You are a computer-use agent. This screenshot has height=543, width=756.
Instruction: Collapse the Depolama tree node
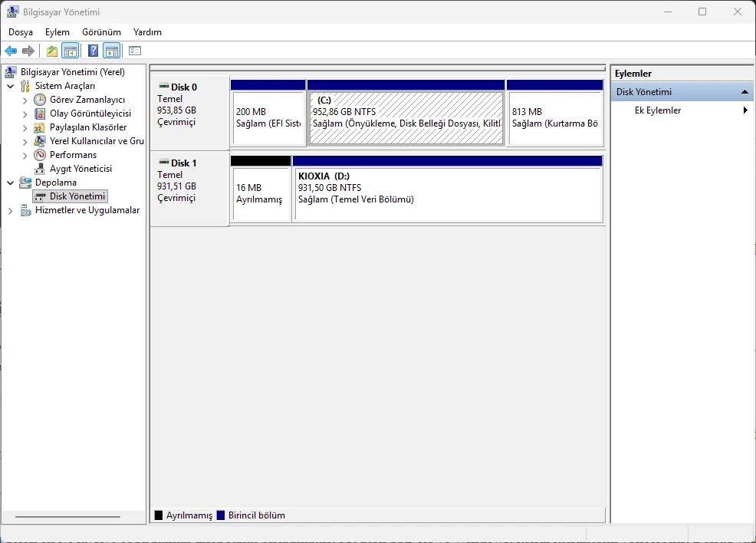point(11,183)
